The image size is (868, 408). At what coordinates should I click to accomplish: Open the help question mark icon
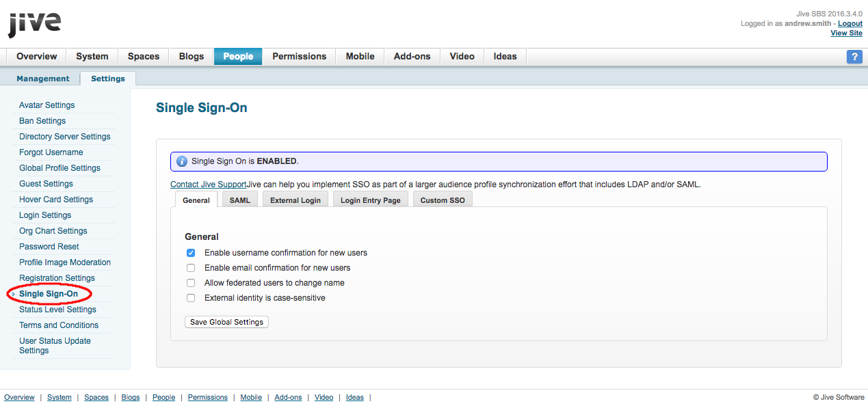click(854, 57)
